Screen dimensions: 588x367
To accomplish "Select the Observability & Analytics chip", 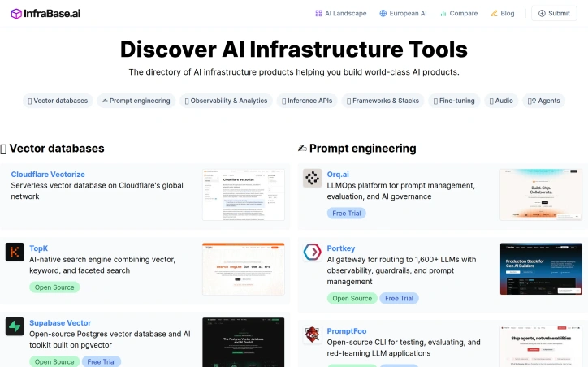I will 226,101.
